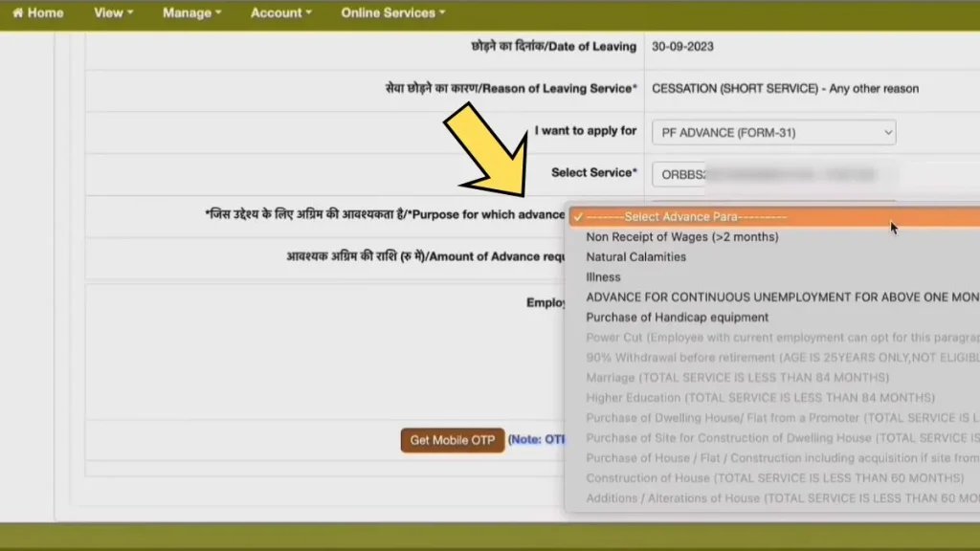Viewport: 980px width, 551px height.
Task: Choose the Select Advance Para placeholder option
Action: 686,216
